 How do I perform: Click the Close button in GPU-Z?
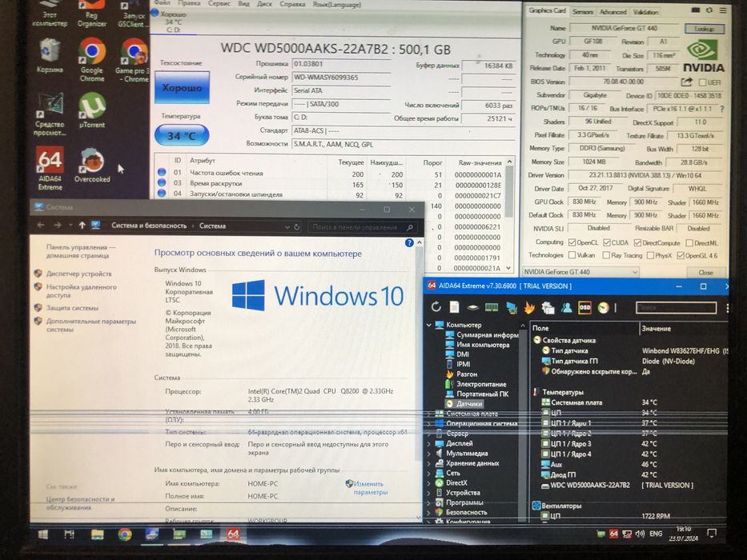pos(705,272)
